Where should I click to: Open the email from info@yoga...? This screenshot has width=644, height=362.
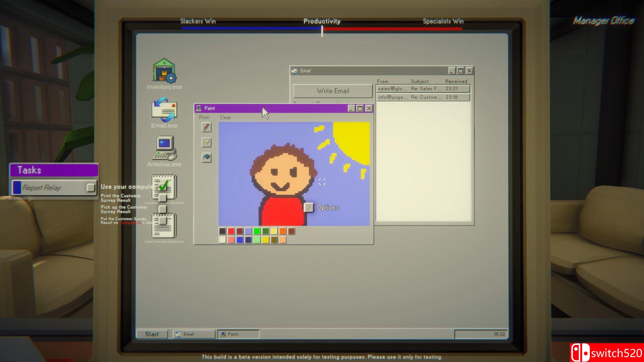pos(423,97)
